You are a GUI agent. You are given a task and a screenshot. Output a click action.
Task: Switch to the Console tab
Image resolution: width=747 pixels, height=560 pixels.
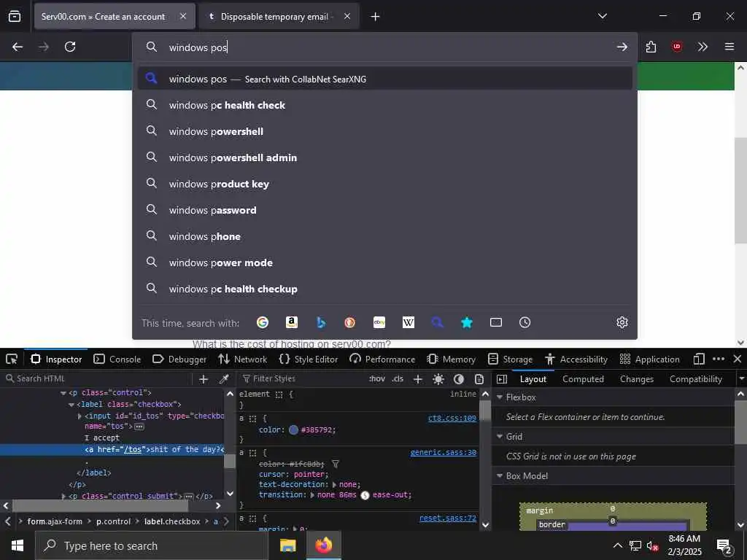pyautogui.click(x=117, y=359)
